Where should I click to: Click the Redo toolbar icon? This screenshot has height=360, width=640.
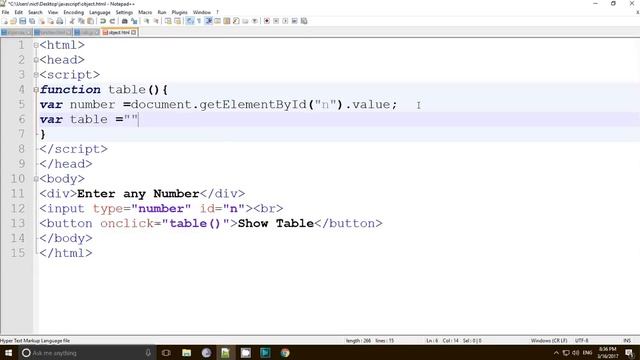pos(112,21)
